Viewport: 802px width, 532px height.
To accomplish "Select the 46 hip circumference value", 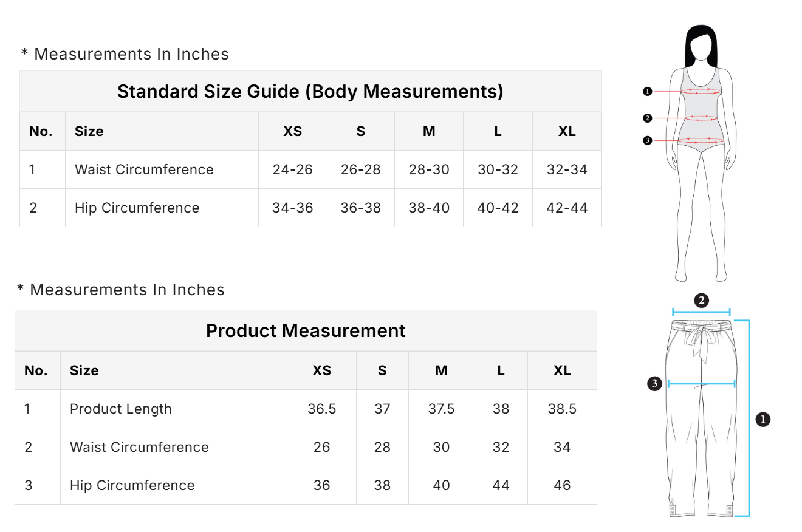I will click(562, 485).
